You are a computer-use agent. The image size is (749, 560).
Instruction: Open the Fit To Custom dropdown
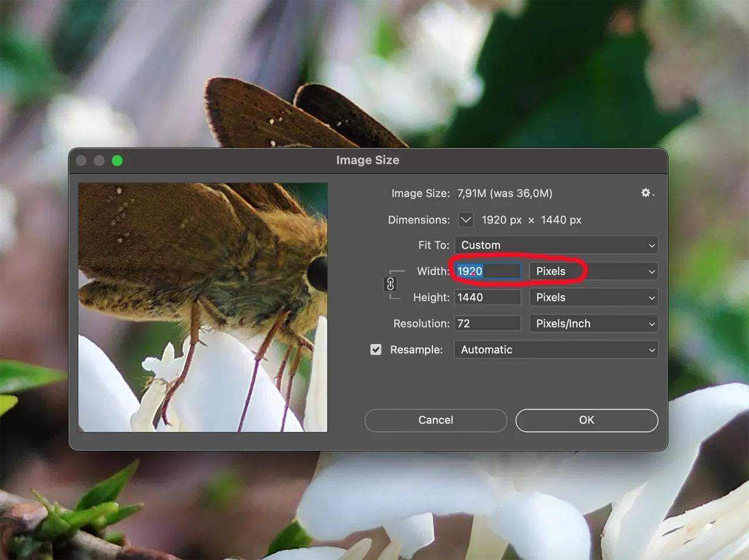pos(556,245)
